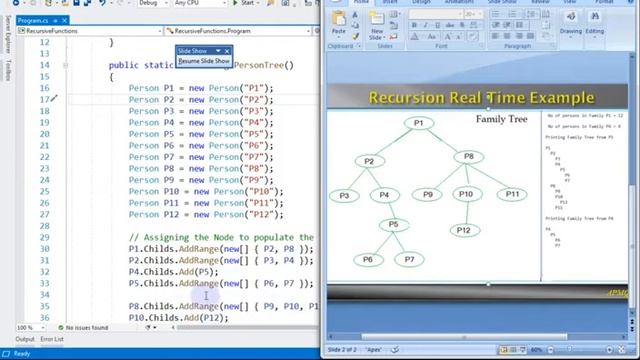Click Fit slide to window icon
The height and width of the screenshot is (360, 640).
tap(622, 350)
